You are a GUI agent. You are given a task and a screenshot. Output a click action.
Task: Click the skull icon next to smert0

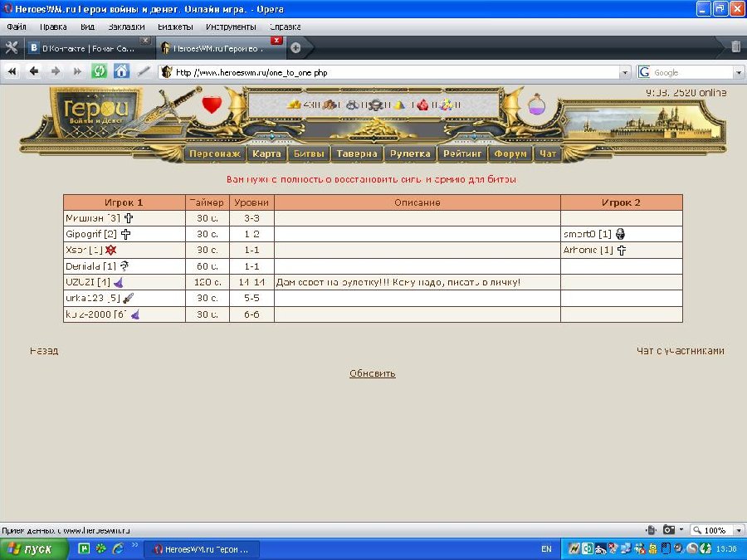(x=620, y=234)
